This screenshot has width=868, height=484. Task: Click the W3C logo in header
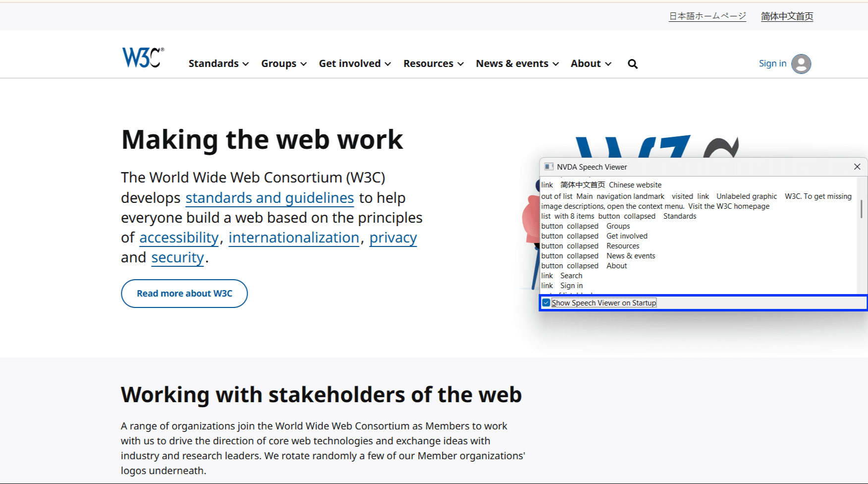click(143, 58)
